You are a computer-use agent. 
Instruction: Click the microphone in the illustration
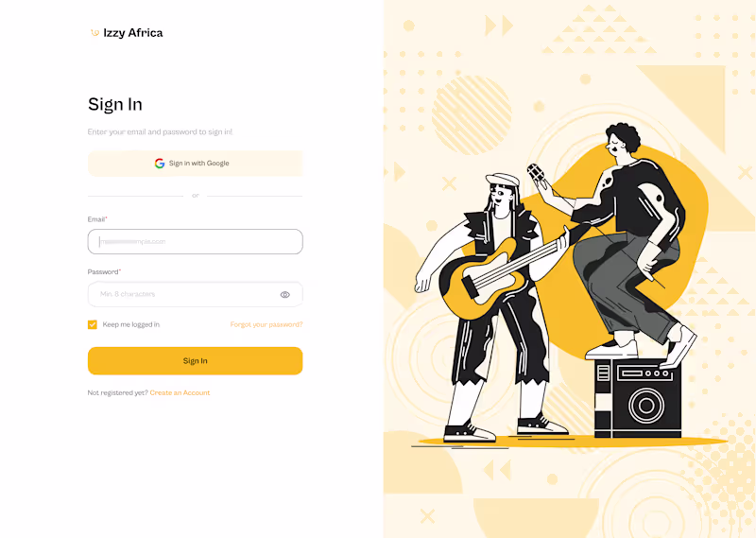(x=536, y=175)
